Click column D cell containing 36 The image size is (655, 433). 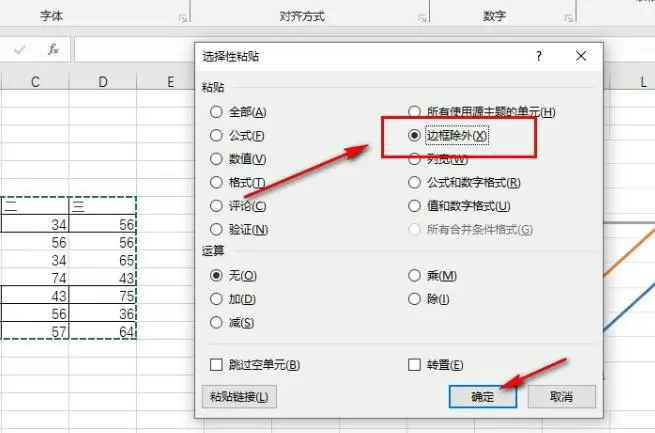[x=103, y=313]
